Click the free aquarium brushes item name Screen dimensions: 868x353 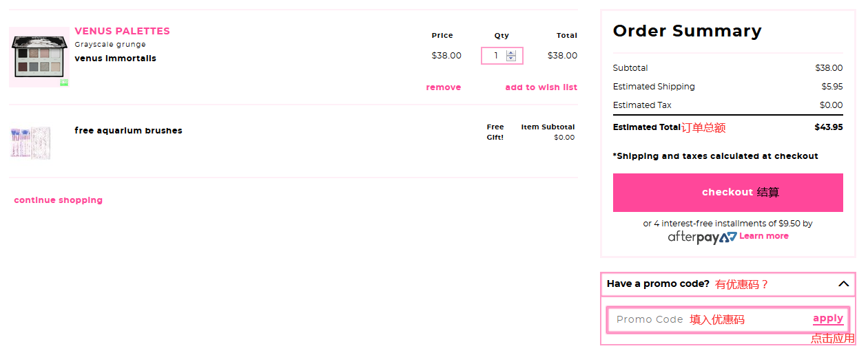click(x=128, y=131)
